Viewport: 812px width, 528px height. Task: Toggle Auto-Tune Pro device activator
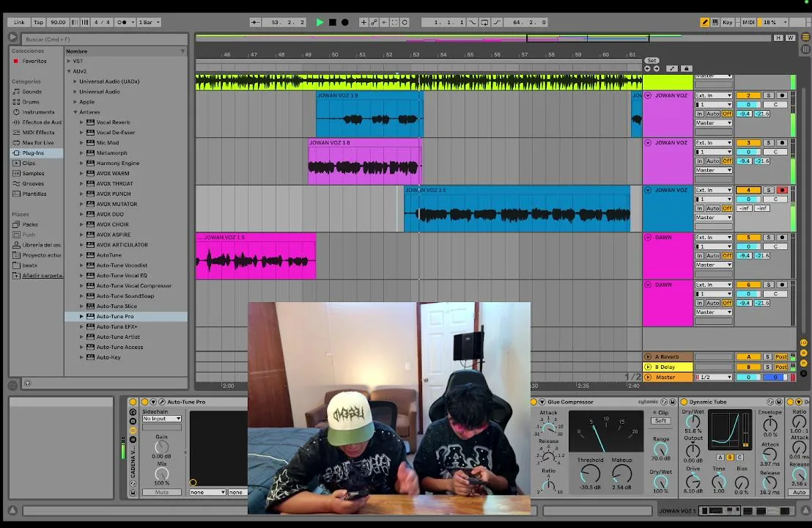click(x=144, y=402)
